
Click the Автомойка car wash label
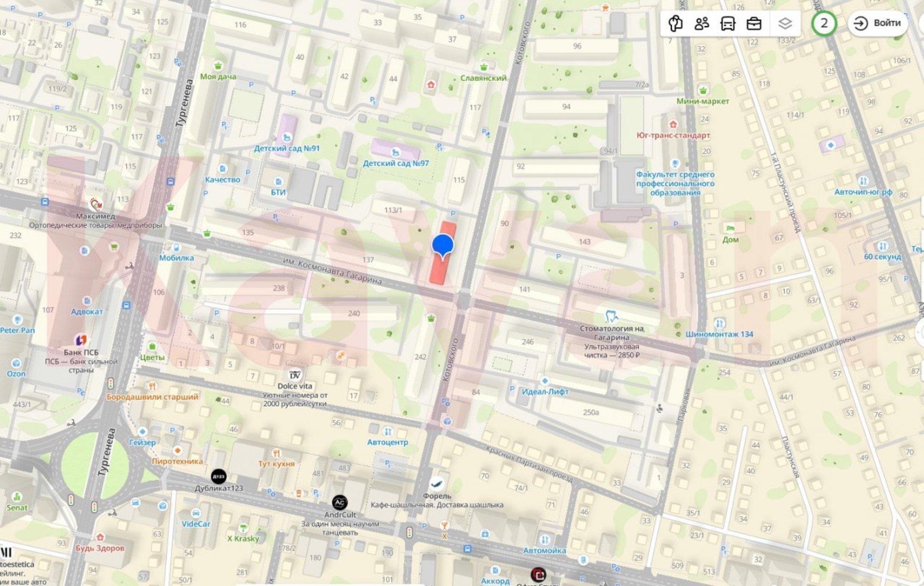(x=545, y=550)
